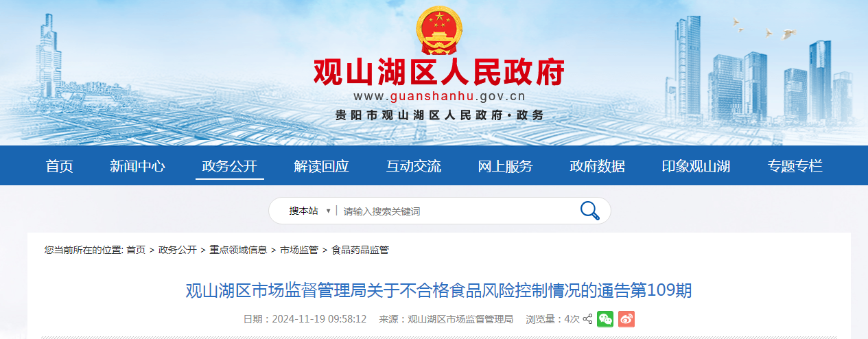Click the magnifying glass search icon

click(590, 211)
